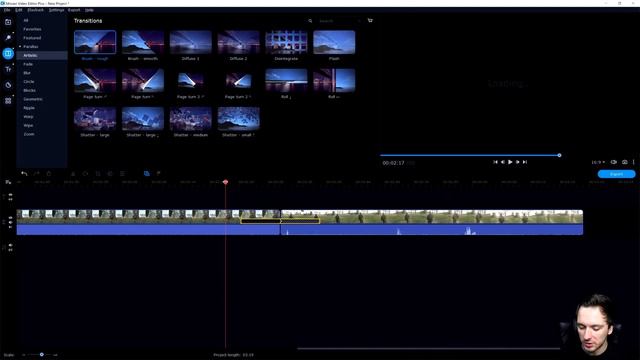Skip to next clip in player

click(525, 162)
